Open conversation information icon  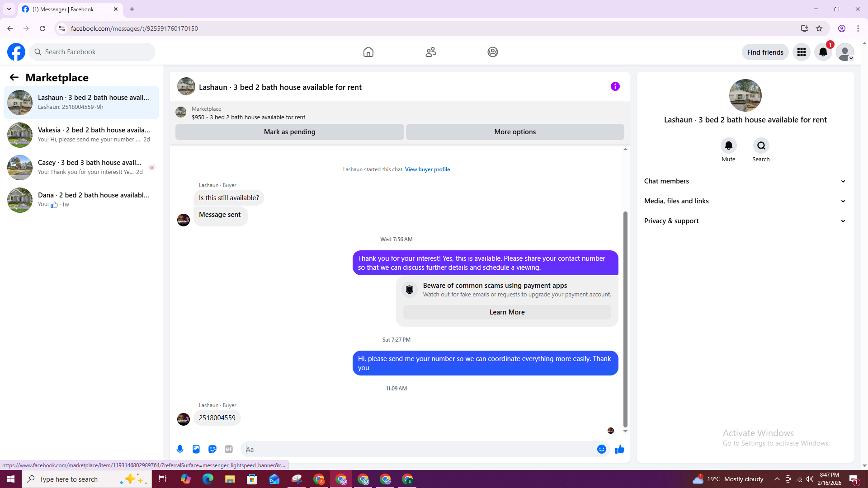coord(615,86)
